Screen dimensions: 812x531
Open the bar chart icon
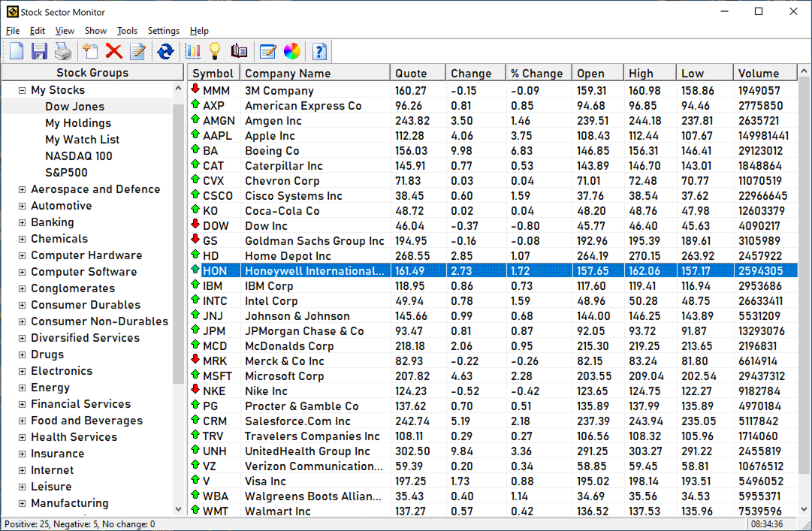point(193,51)
